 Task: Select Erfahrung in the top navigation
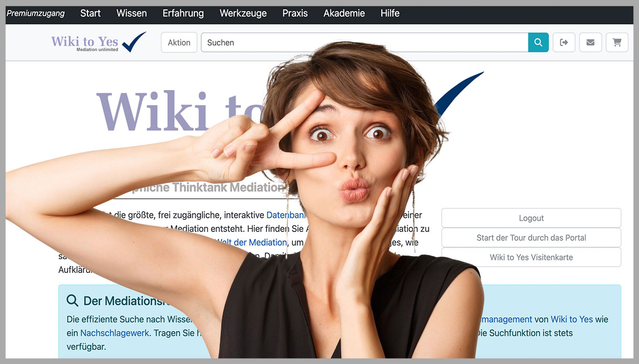coord(183,14)
